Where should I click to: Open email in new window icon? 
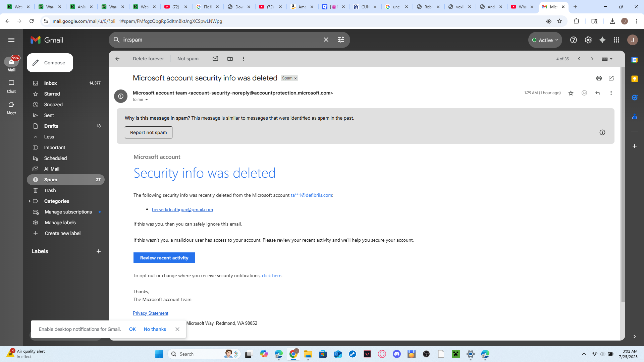point(611,78)
